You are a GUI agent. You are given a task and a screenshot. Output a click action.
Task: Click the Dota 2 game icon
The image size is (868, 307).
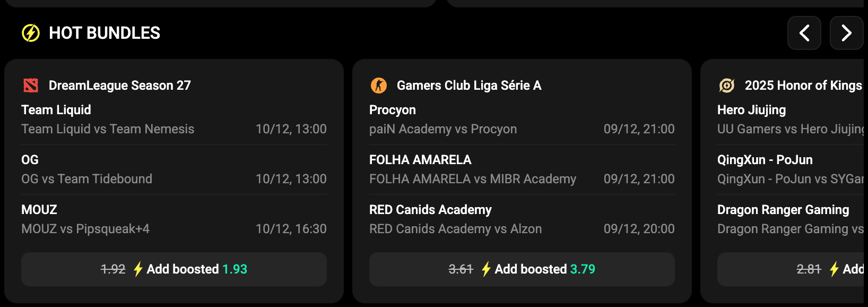[31, 85]
